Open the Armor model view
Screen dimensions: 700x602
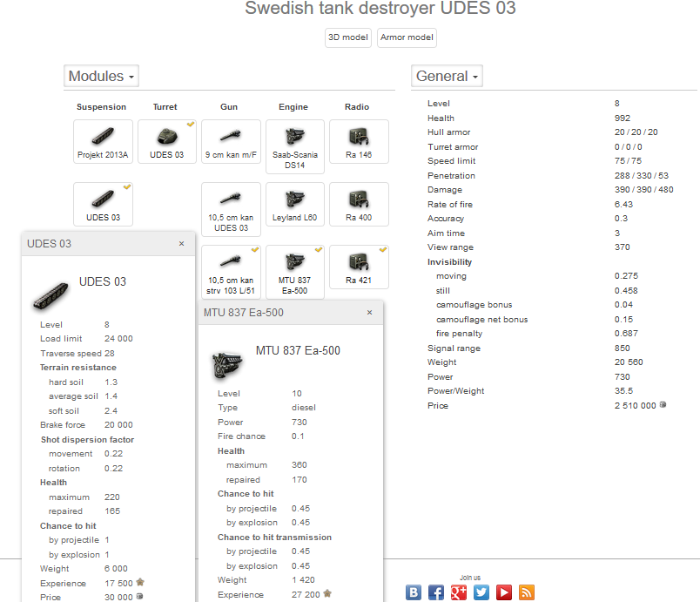pyautogui.click(x=407, y=37)
